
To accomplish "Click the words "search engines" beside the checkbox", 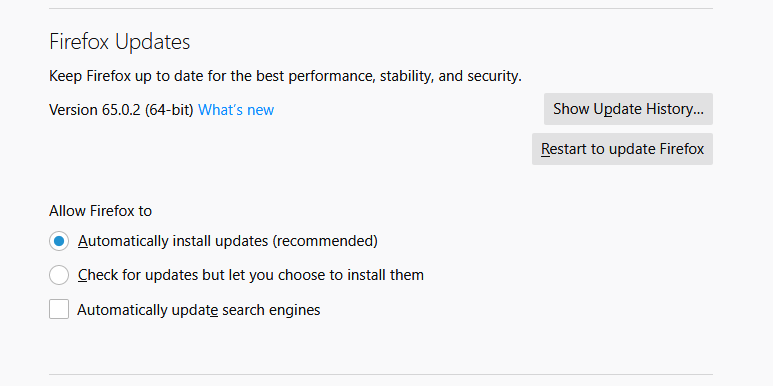I will 272,310.
